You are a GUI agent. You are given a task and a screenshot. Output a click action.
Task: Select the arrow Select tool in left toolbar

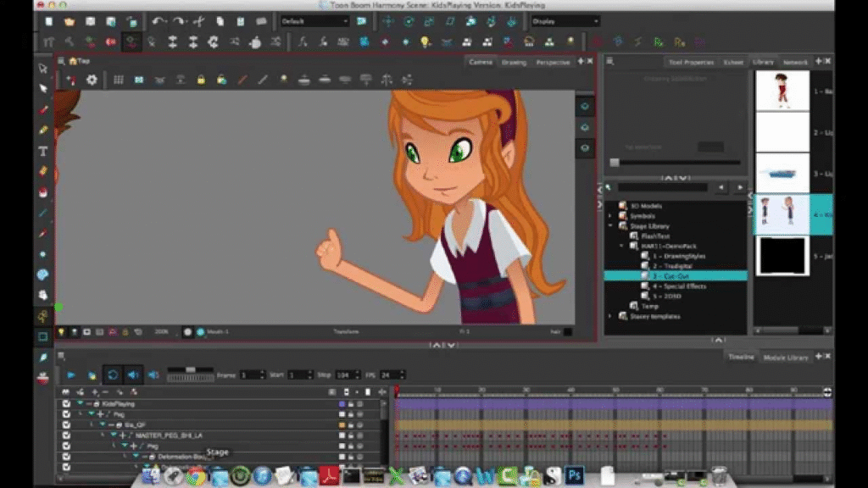pyautogui.click(x=43, y=69)
